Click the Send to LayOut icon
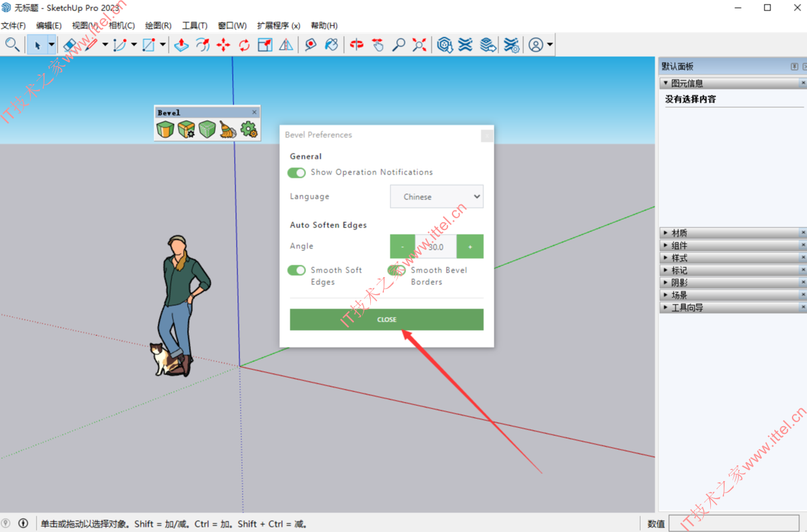807x532 pixels. pyautogui.click(x=487, y=44)
